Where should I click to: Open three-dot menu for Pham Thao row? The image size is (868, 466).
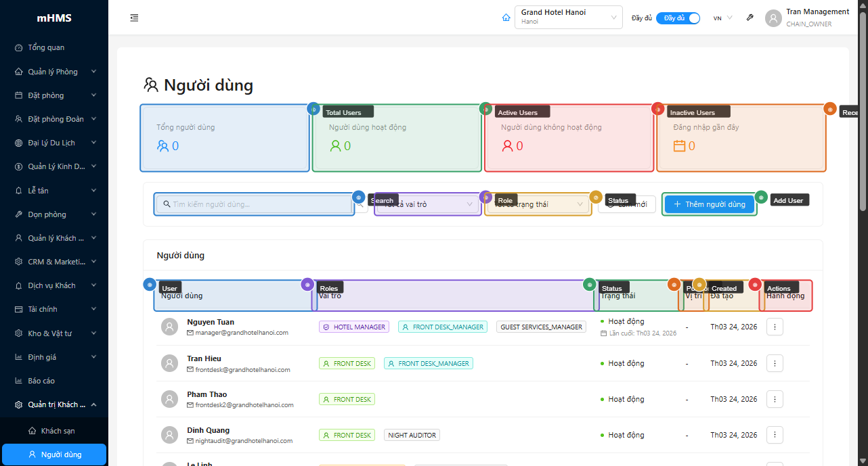(x=775, y=399)
